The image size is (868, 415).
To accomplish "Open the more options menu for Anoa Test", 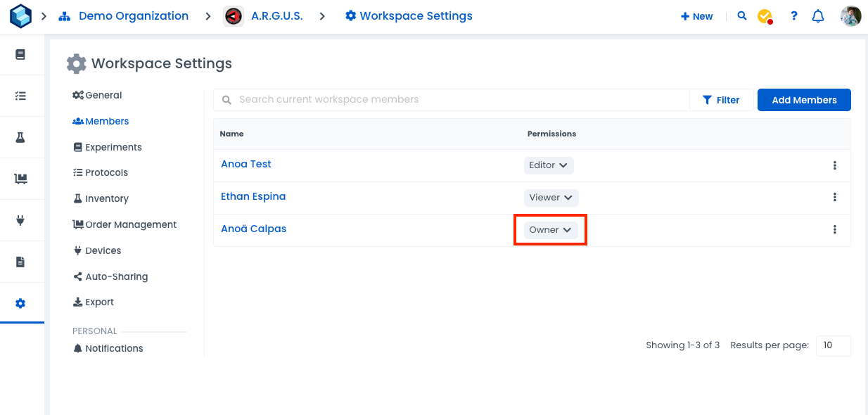I will click(835, 165).
